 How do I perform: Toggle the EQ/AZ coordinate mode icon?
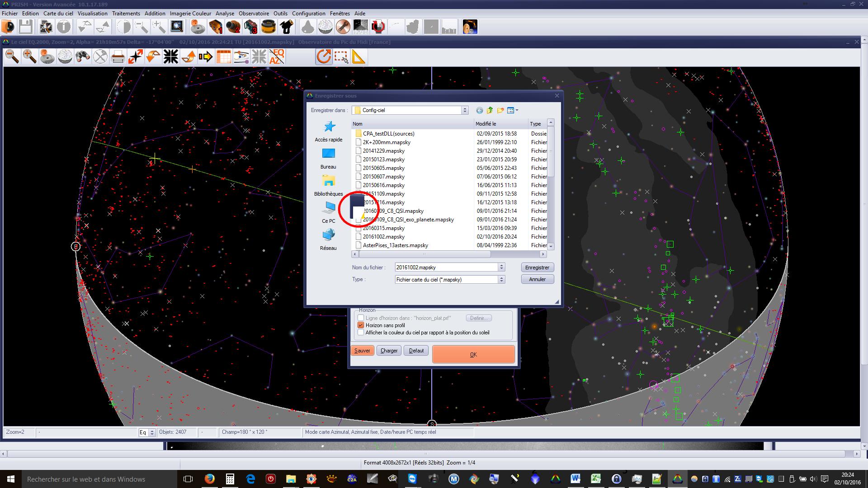276,57
